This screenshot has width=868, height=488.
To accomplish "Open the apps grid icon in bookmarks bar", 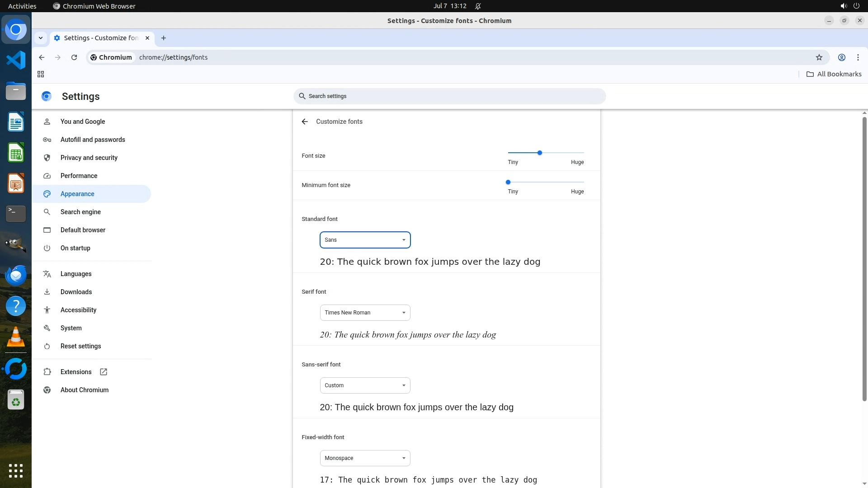I will (41, 74).
